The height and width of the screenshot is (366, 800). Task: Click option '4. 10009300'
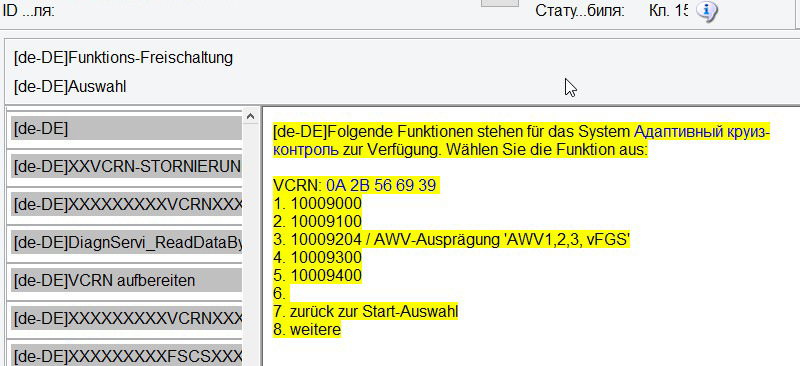(317, 257)
